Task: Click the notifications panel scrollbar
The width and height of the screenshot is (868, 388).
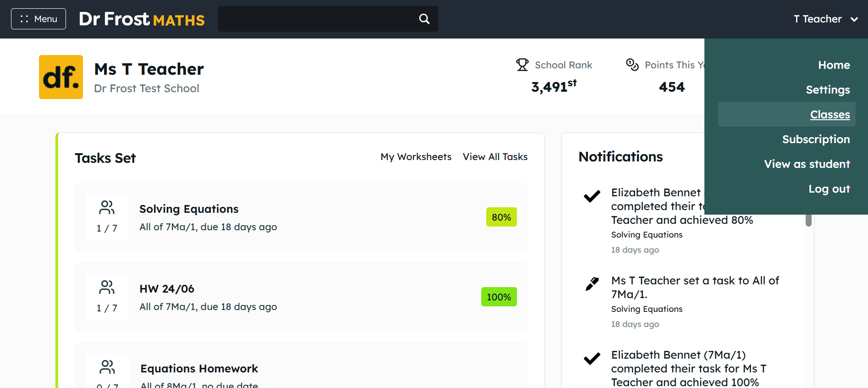Action: (808, 220)
